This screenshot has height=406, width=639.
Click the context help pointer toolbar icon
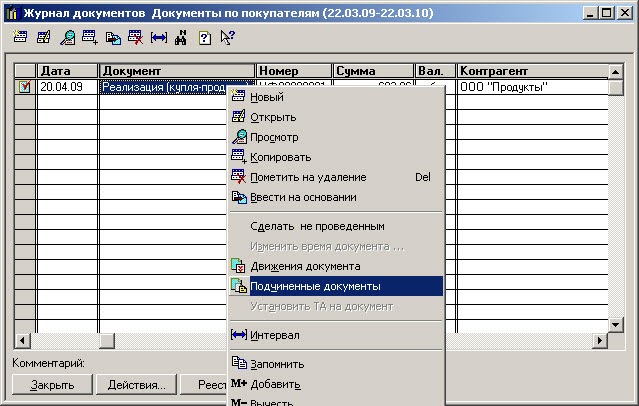(227, 37)
